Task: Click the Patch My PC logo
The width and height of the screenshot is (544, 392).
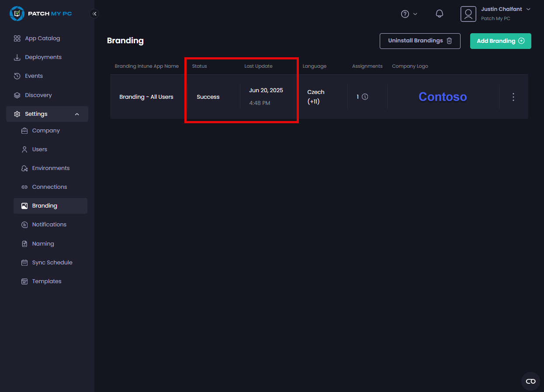Action: [41, 14]
